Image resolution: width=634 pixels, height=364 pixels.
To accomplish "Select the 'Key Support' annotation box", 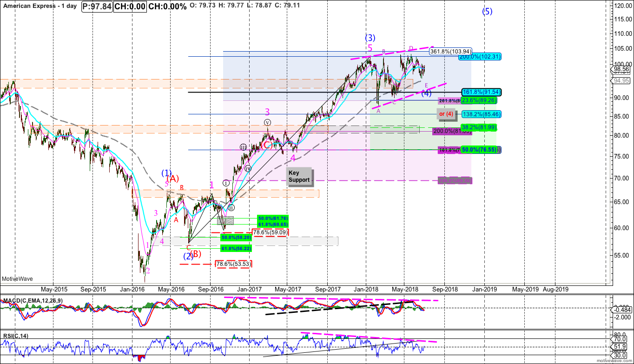I will point(299,176).
